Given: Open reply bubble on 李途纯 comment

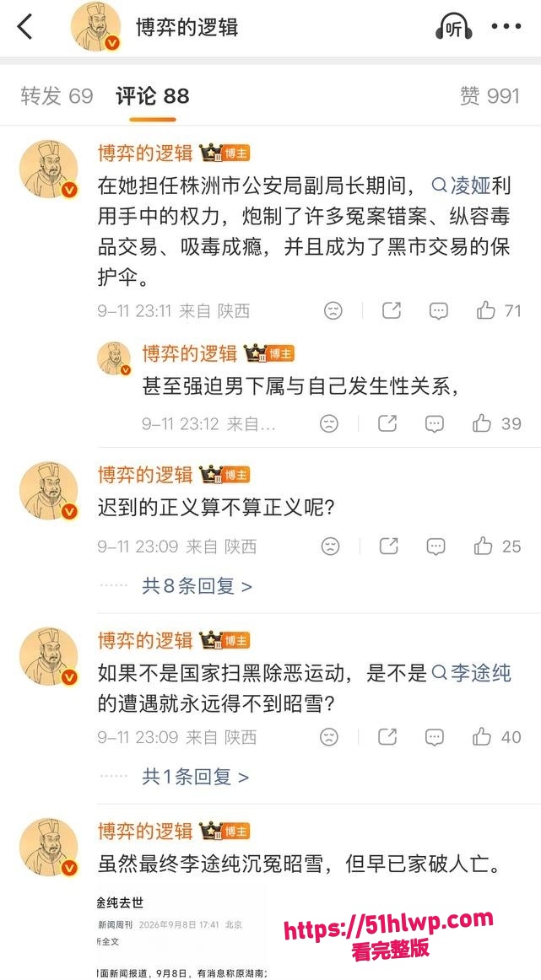Looking at the screenshot, I should [436, 737].
